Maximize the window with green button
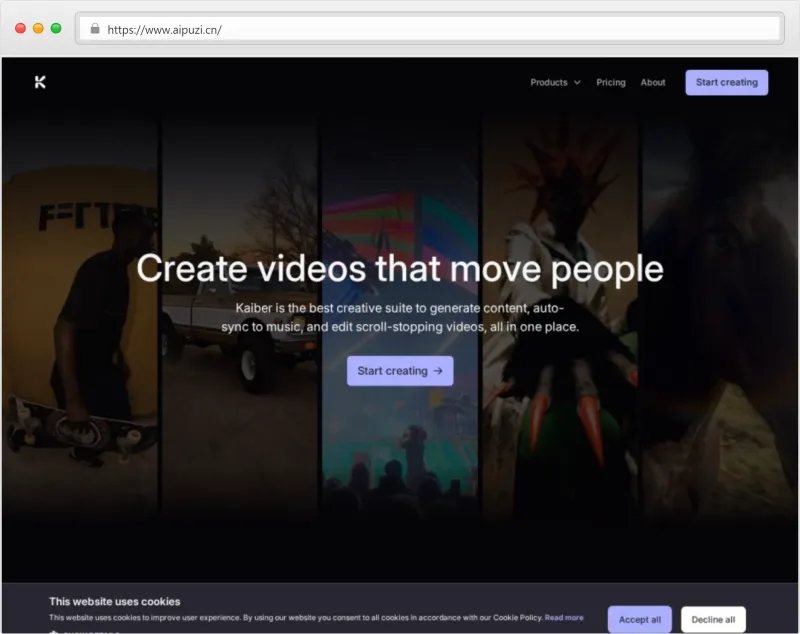This screenshot has width=800, height=634. (x=56, y=29)
